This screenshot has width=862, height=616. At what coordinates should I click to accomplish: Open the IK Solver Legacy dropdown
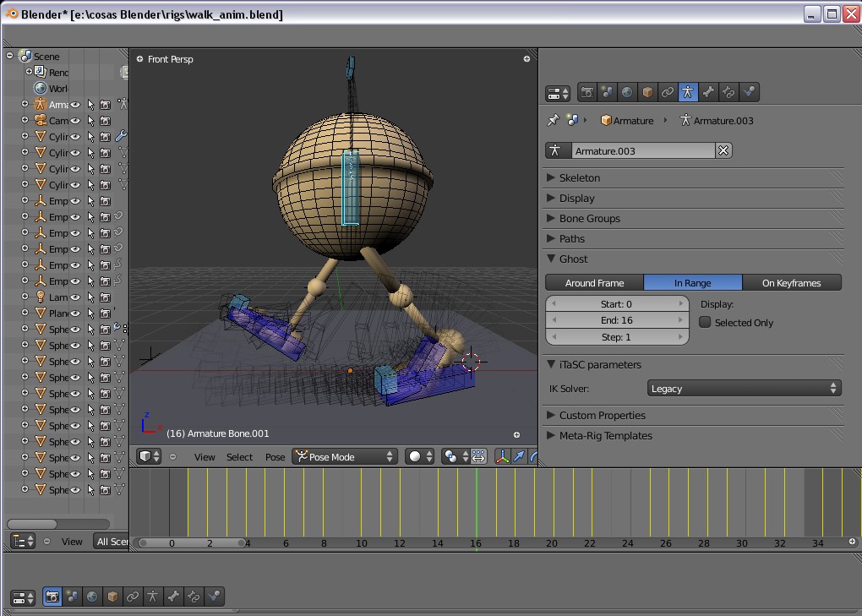(744, 389)
